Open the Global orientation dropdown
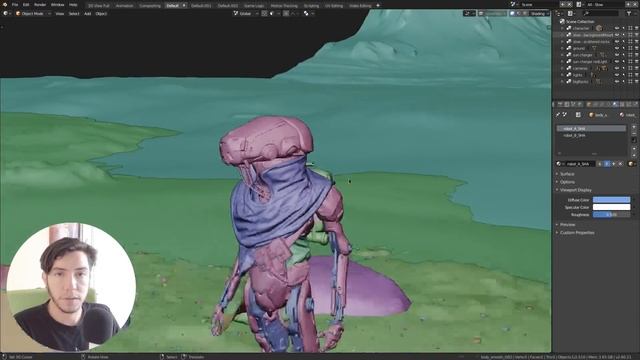This screenshot has height=360, width=640. tap(246, 13)
